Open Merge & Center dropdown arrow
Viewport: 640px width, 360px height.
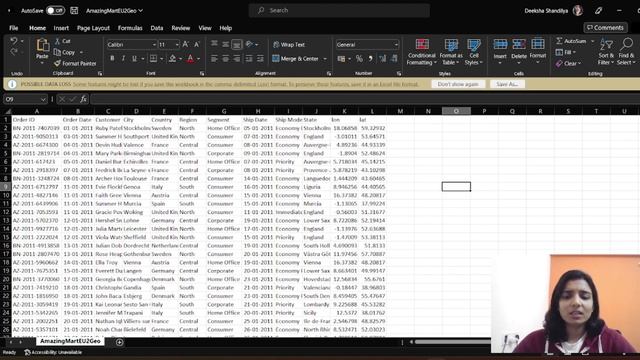point(325,59)
